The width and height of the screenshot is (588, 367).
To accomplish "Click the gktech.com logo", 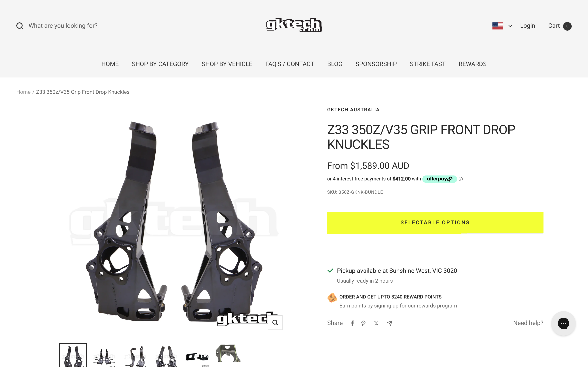I will click(294, 25).
